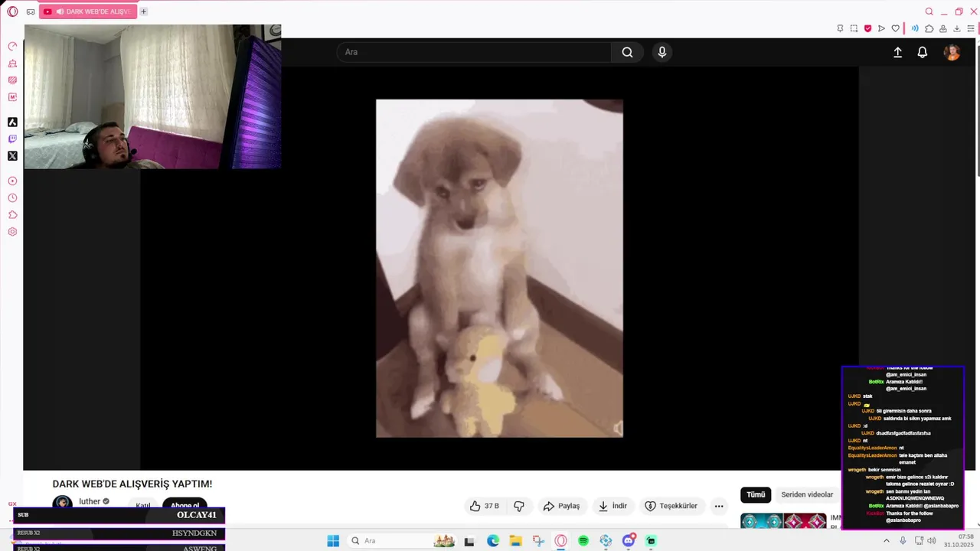Open the YouTube account avatar menu
The image size is (980, 551).
(x=952, y=52)
